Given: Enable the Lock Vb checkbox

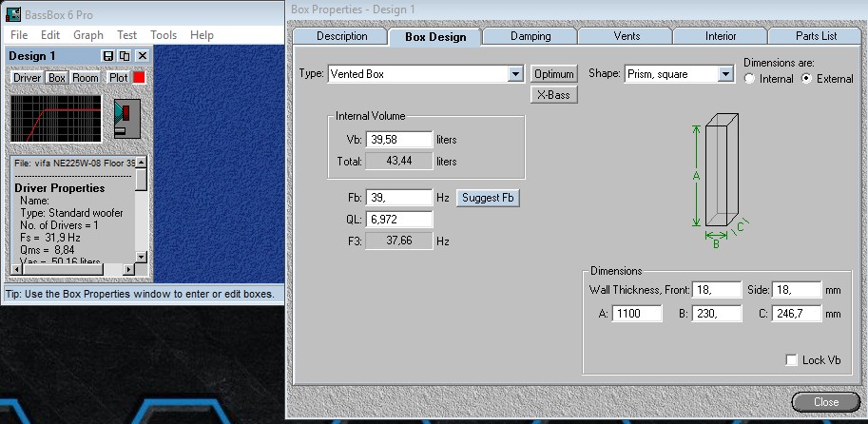Looking at the screenshot, I should (x=792, y=359).
